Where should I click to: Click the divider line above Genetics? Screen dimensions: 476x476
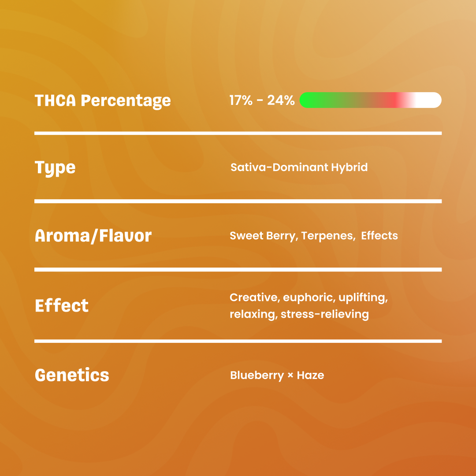[x=238, y=341]
